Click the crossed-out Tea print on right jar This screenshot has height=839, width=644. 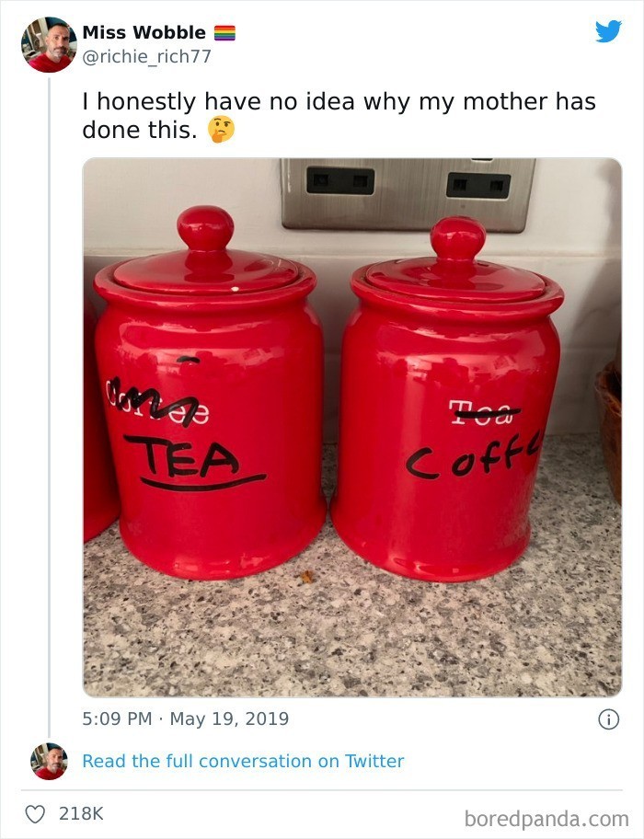[x=484, y=412]
